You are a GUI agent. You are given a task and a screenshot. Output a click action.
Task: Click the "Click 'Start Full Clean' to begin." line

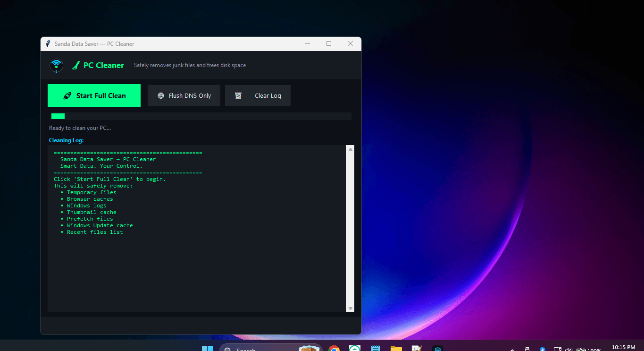coord(110,179)
